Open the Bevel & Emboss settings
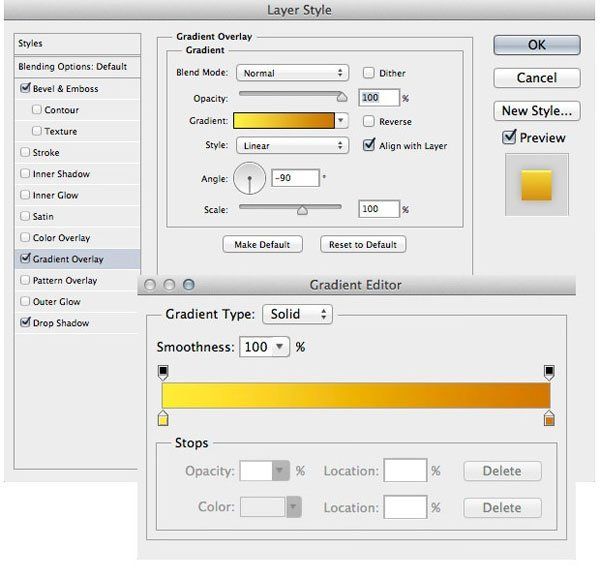This screenshot has width=600, height=579. 65,89
